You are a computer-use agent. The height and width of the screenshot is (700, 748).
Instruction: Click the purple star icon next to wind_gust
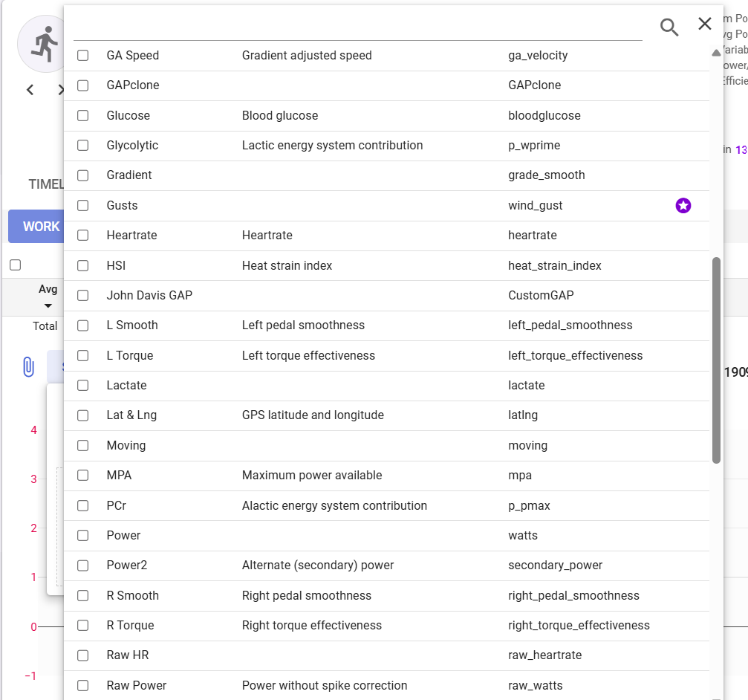(683, 206)
